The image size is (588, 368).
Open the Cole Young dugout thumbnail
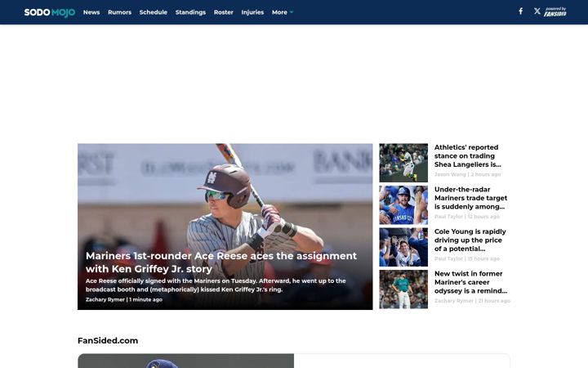pyautogui.click(x=403, y=247)
